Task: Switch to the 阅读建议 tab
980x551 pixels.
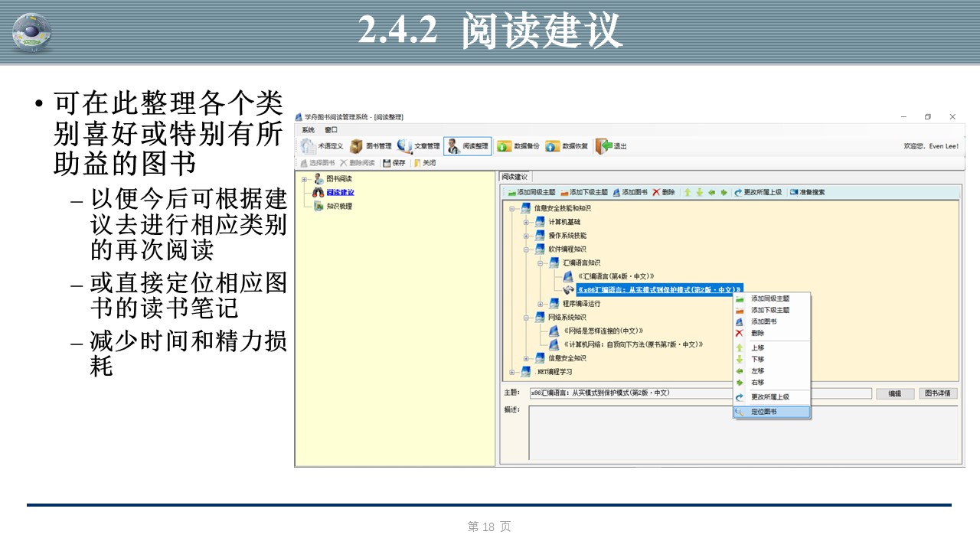Action: (514, 177)
